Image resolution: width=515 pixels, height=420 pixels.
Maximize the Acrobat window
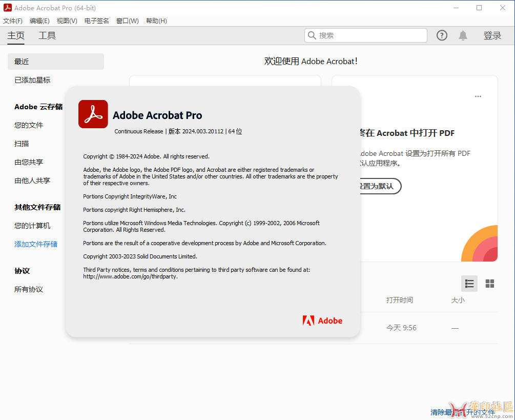click(x=479, y=8)
